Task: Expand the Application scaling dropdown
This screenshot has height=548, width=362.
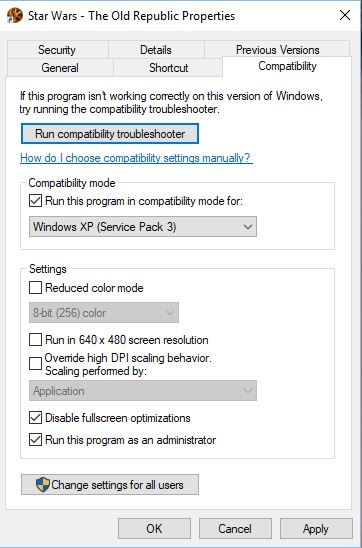Action: (143, 390)
